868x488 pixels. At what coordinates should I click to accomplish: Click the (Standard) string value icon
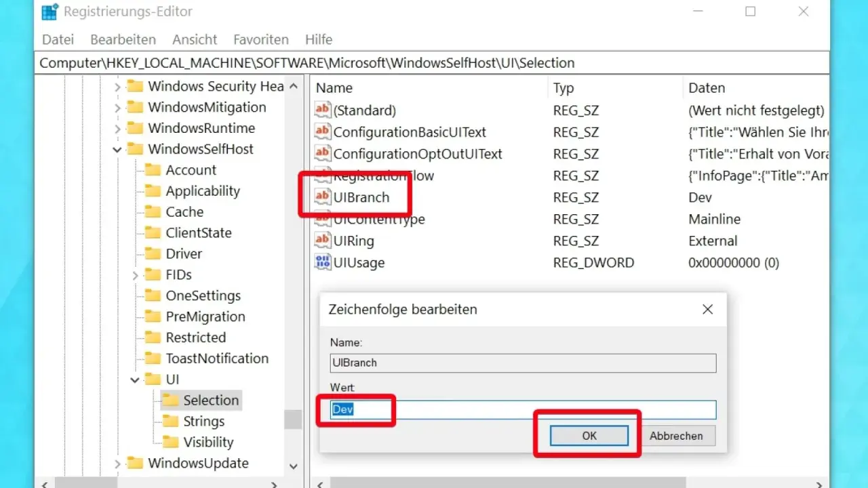pos(323,110)
